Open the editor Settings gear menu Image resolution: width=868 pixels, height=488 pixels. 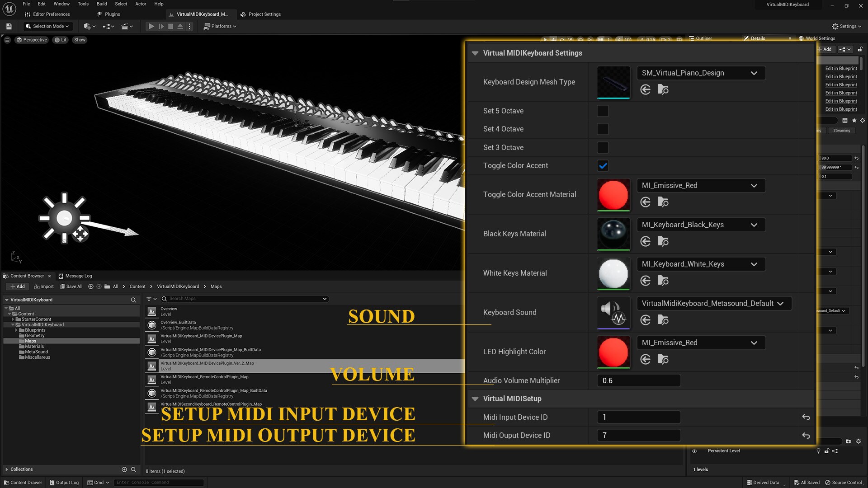coord(846,26)
